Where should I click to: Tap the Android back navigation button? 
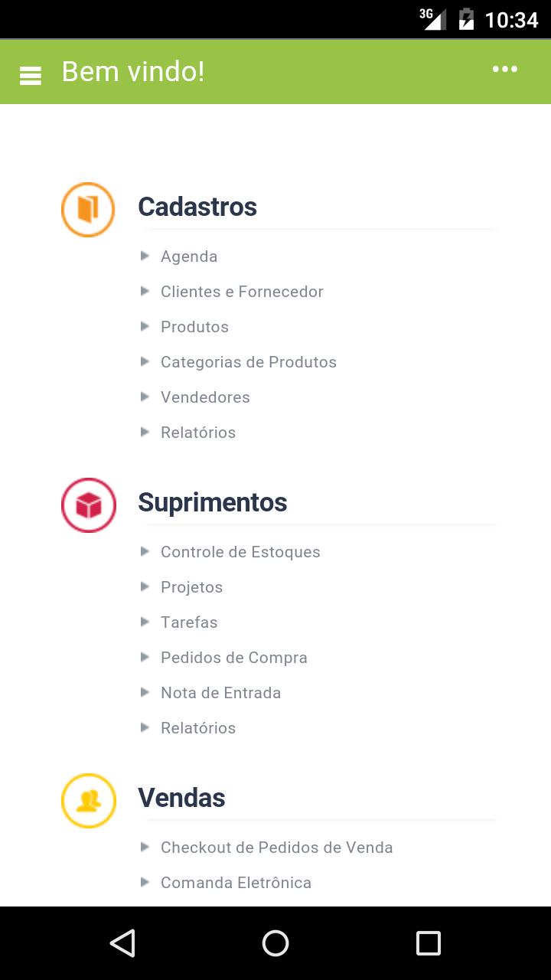click(x=122, y=943)
